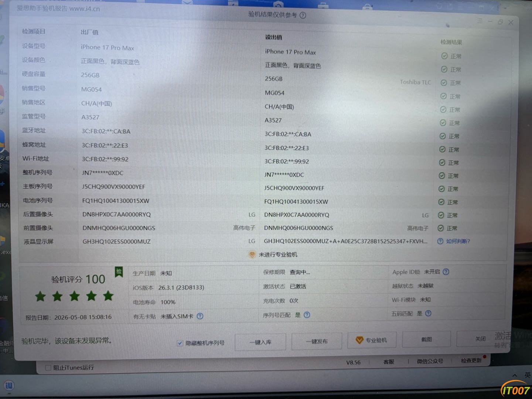
Task: Start 专业验机 professional inspection
Action: coord(372,340)
